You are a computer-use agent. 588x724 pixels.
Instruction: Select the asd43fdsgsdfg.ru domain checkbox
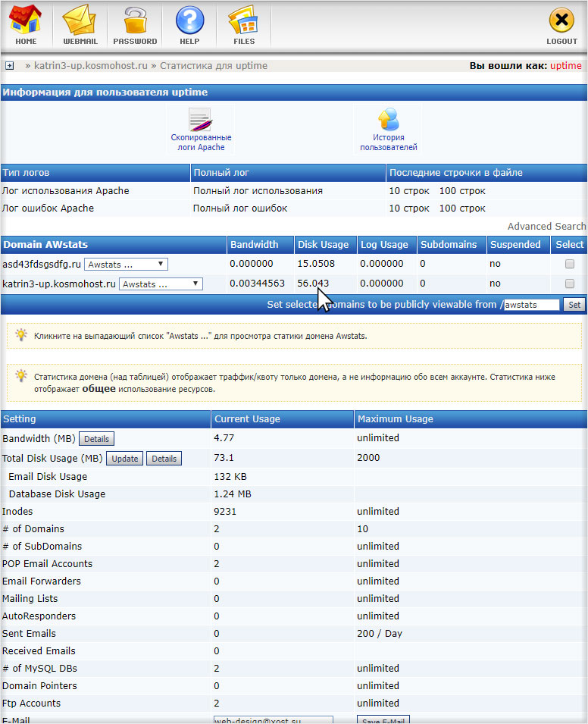point(570,264)
